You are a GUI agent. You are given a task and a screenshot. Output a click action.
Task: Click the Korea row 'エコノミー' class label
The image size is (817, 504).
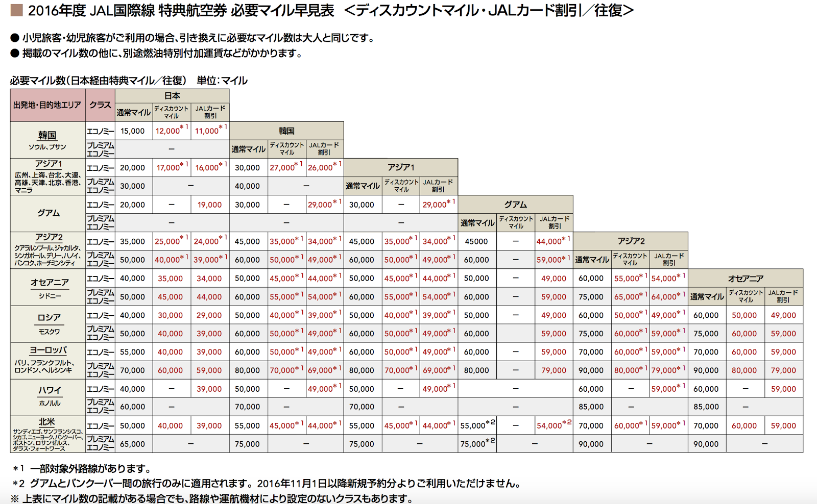101,131
